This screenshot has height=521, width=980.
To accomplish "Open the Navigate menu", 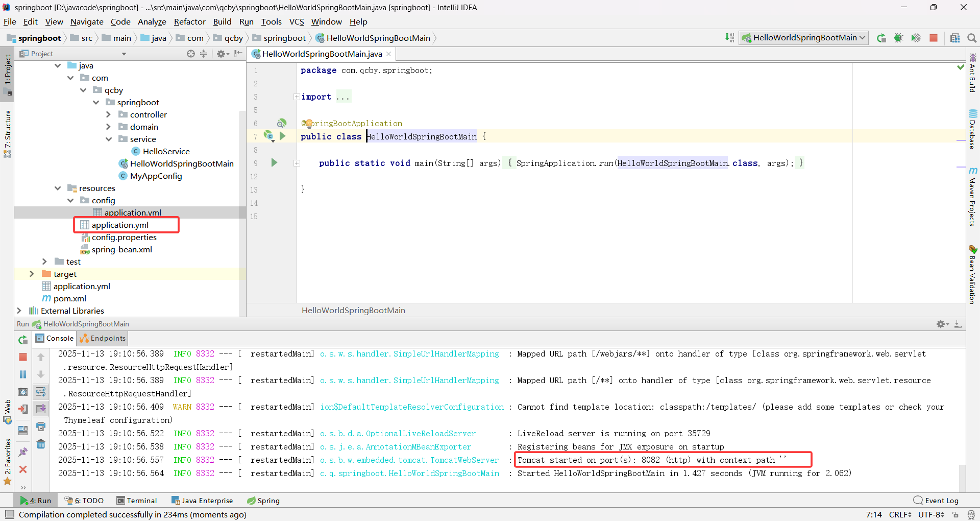I will [x=87, y=21].
